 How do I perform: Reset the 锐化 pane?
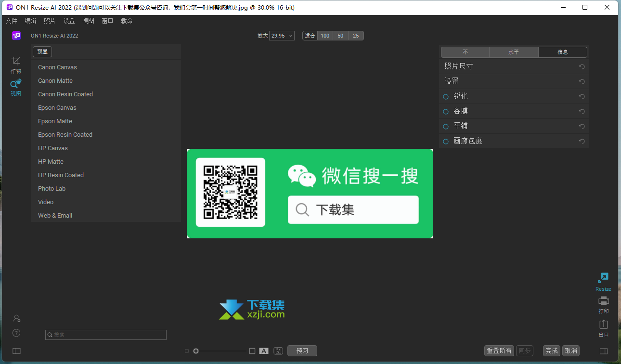point(582,96)
